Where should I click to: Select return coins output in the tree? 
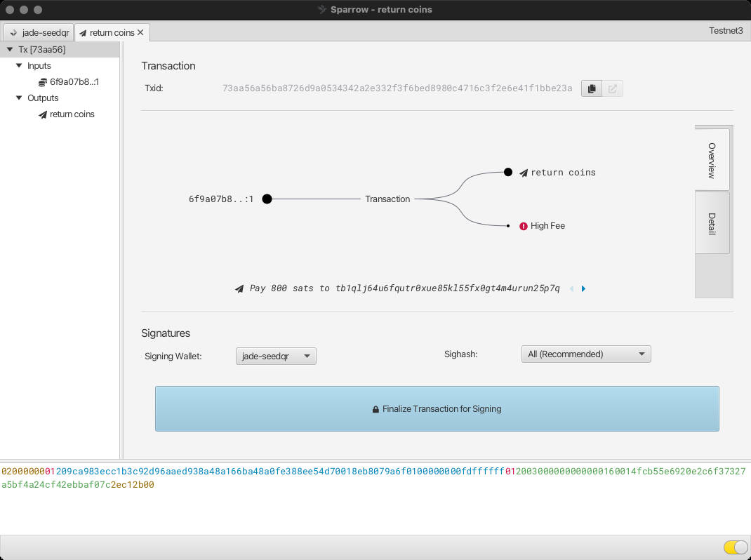[x=60, y=114]
